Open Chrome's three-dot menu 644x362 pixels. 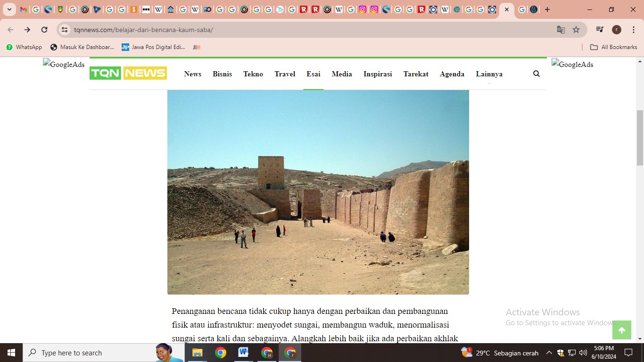point(634,30)
